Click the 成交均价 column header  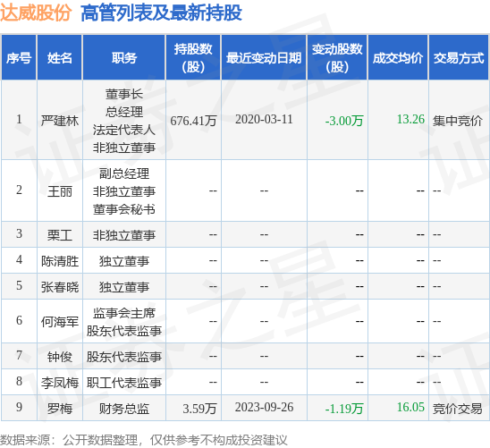point(398,58)
